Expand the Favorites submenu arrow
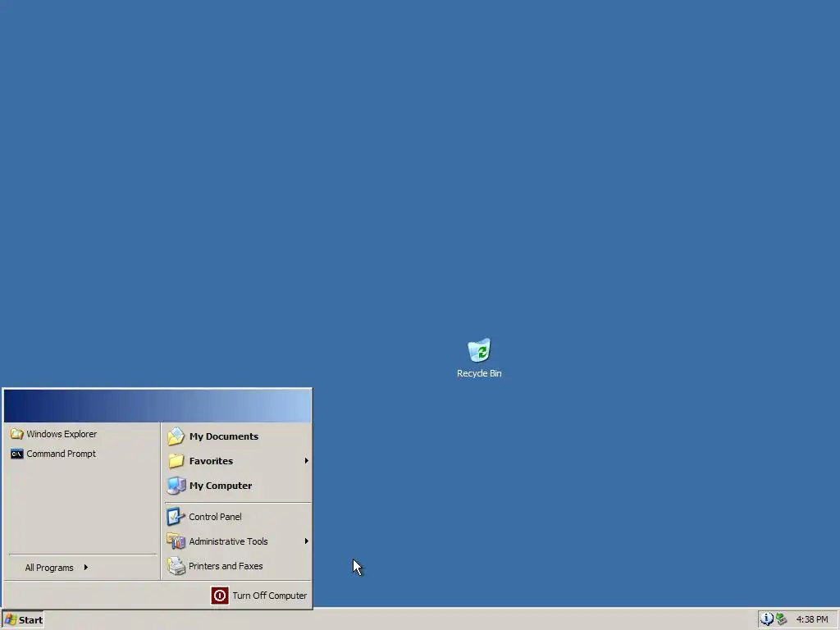840x630 pixels. [x=307, y=461]
